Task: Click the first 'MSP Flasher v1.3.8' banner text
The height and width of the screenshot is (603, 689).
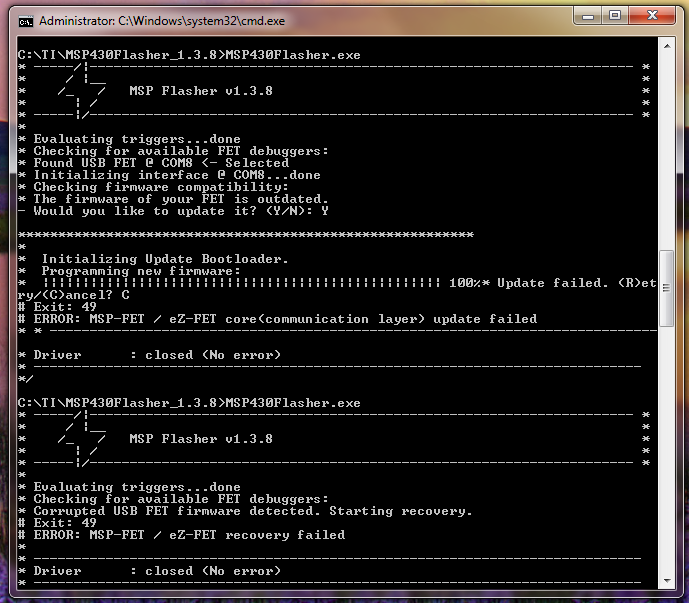Action: (x=201, y=91)
